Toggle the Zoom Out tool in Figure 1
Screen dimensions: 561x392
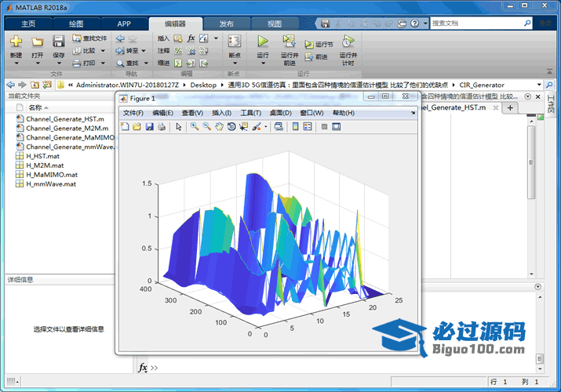207,126
